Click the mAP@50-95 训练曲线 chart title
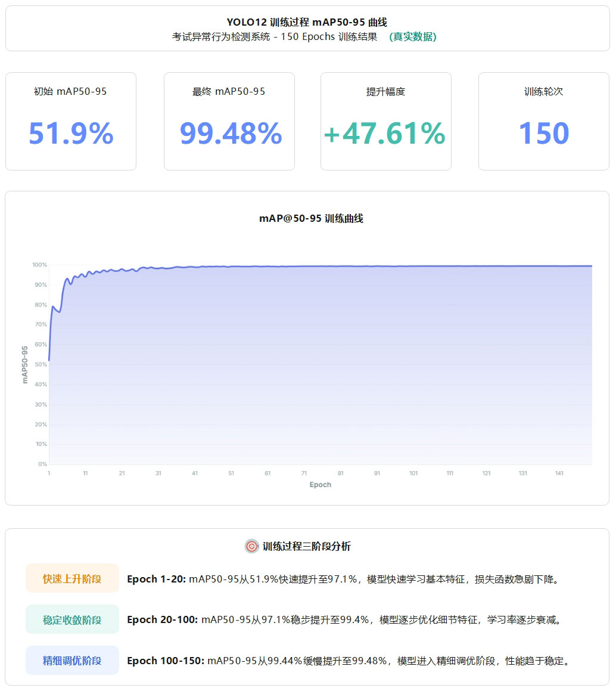 coord(311,219)
